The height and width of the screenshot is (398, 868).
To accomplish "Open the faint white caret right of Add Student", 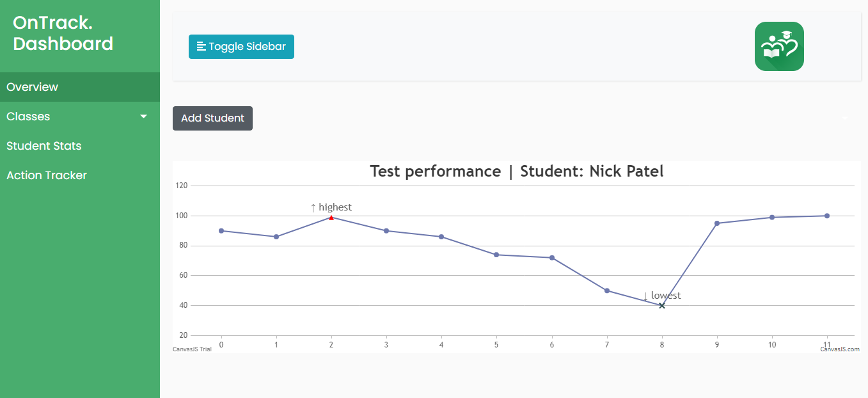I will (846, 118).
